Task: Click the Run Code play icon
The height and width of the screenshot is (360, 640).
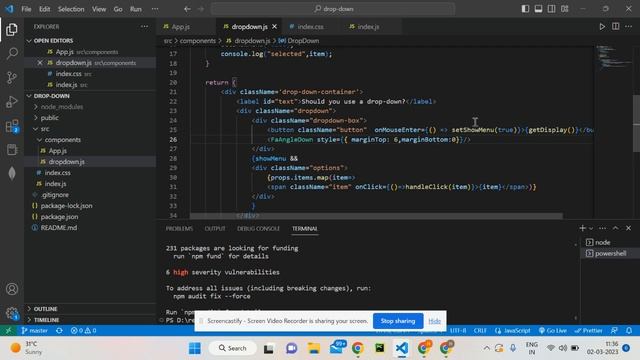Action: click(x=602, y=27)
